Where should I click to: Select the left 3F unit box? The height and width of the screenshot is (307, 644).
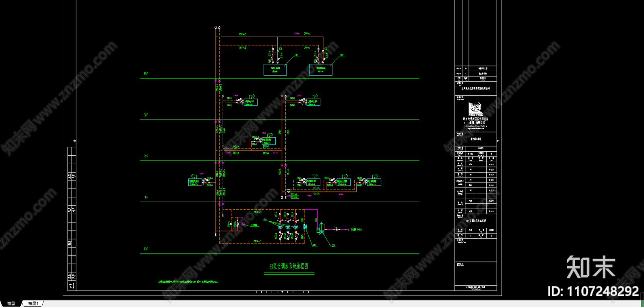pos(250,103)
